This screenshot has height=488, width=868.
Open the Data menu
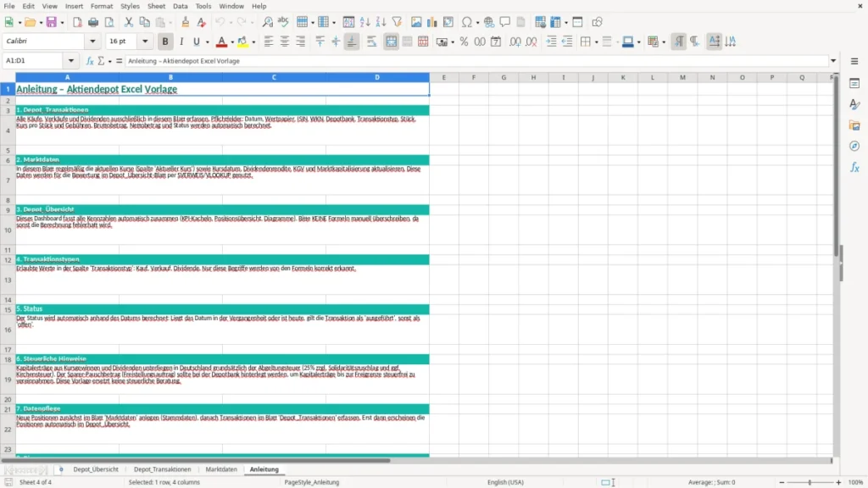(180, 6)
